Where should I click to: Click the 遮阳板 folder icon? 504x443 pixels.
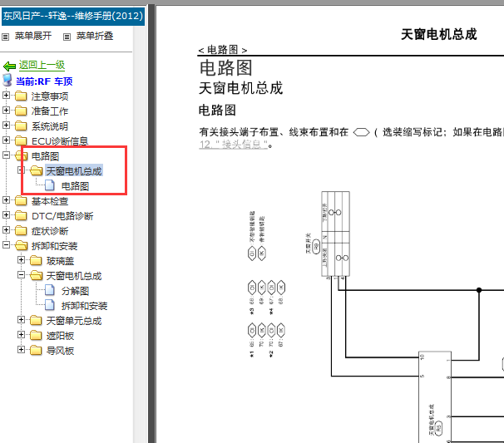[x=36, y=336]
